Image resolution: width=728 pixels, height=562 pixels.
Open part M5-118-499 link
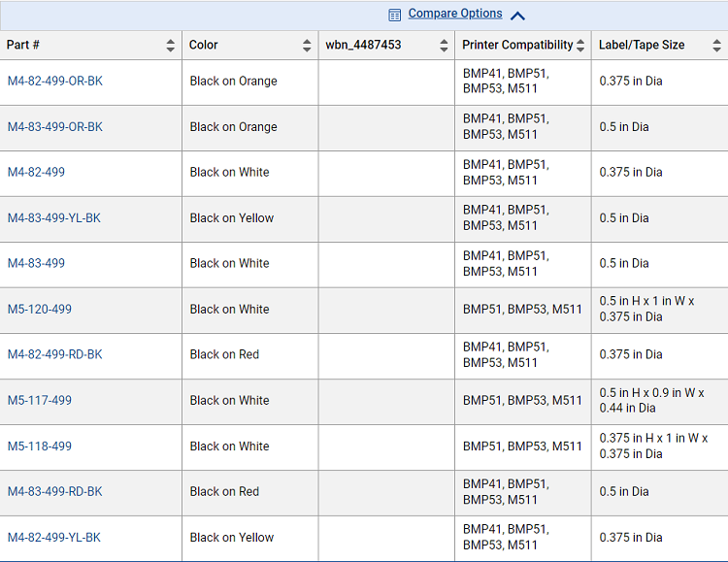pos(40,446)
